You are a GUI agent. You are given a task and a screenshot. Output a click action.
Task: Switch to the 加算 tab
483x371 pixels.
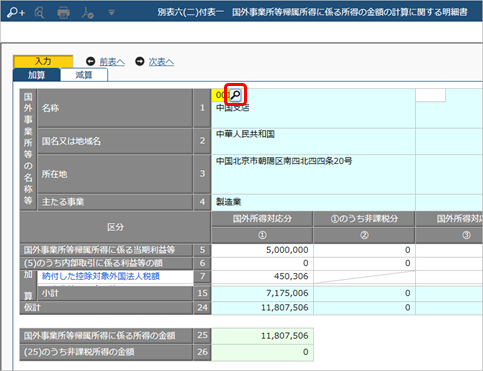click(36, 75)
